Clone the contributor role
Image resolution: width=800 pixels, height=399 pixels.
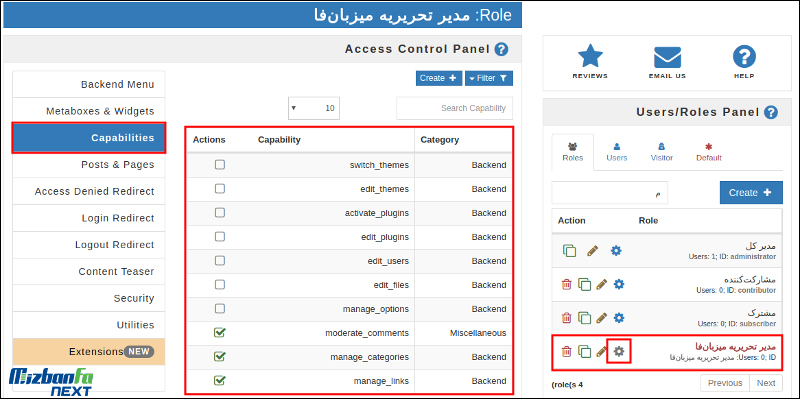[584, 284]
